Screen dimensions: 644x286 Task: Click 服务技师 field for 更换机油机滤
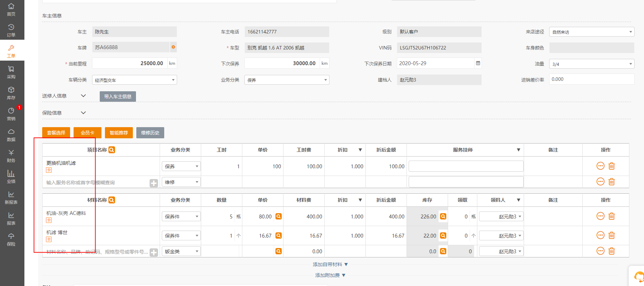466,166
